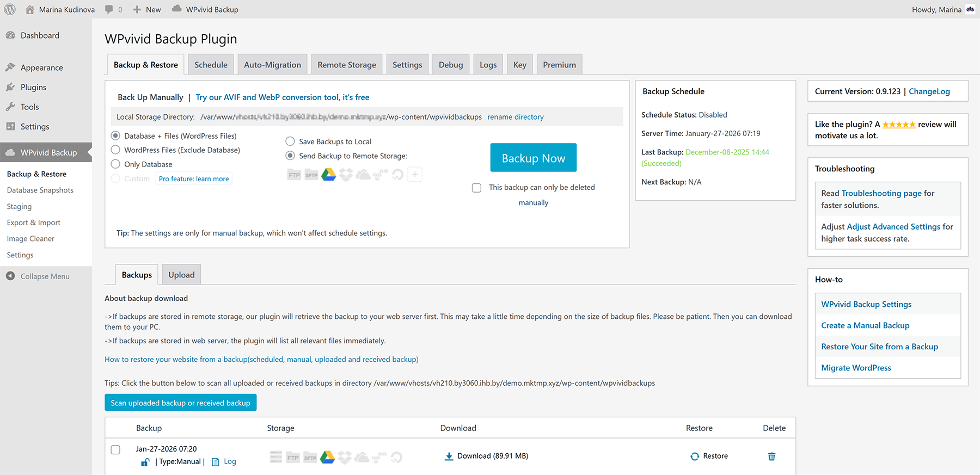
Task: Switch to the Upload tab
Action: (181, 275)
